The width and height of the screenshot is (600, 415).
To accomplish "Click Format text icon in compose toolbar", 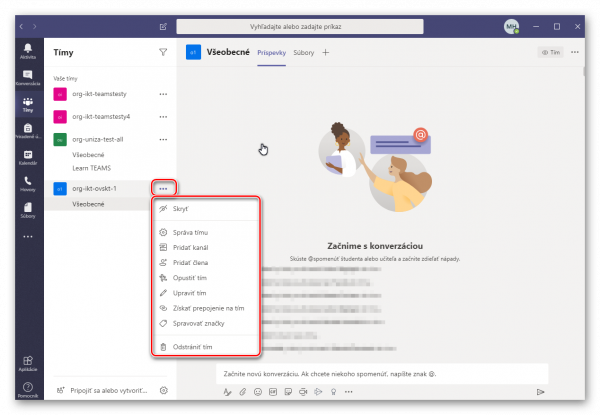I will [x=227, y=392].
